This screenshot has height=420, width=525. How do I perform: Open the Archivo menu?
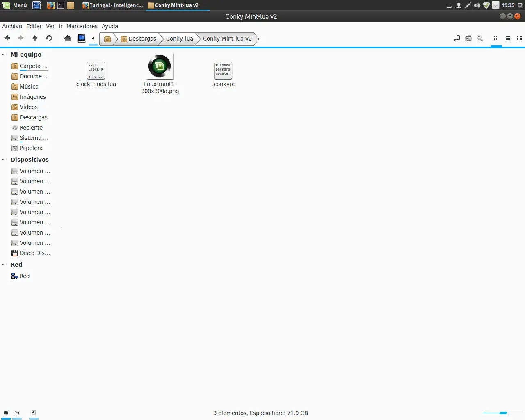coord(12,26)
